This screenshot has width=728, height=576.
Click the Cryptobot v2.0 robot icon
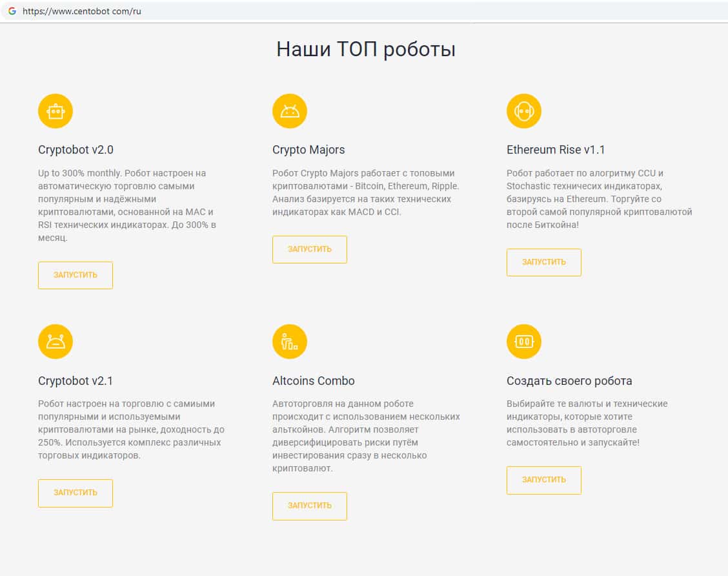[56, 111]
